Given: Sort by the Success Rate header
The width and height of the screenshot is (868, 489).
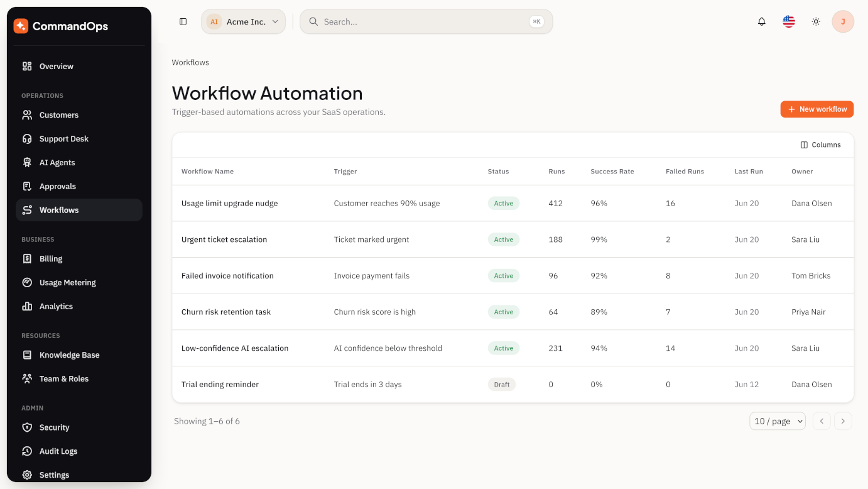Looking at the screenshot, I should pyautogui.click(x=612, y=172).
